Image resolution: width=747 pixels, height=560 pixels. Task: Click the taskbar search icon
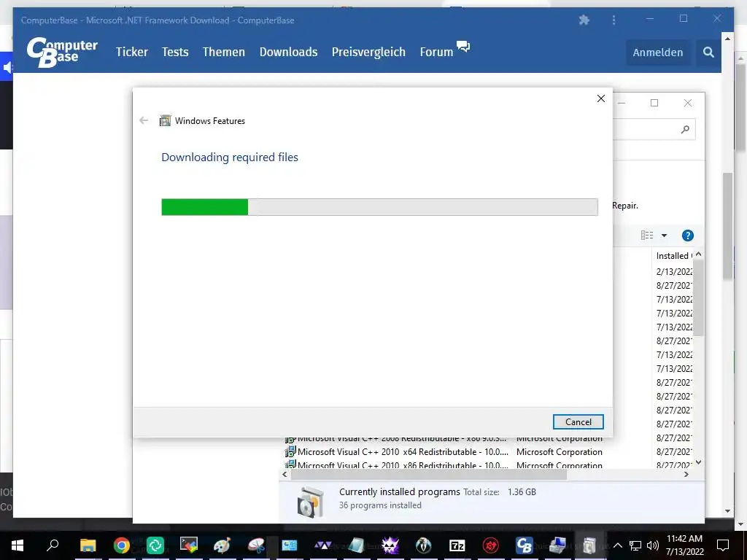[x=53, y=545]
